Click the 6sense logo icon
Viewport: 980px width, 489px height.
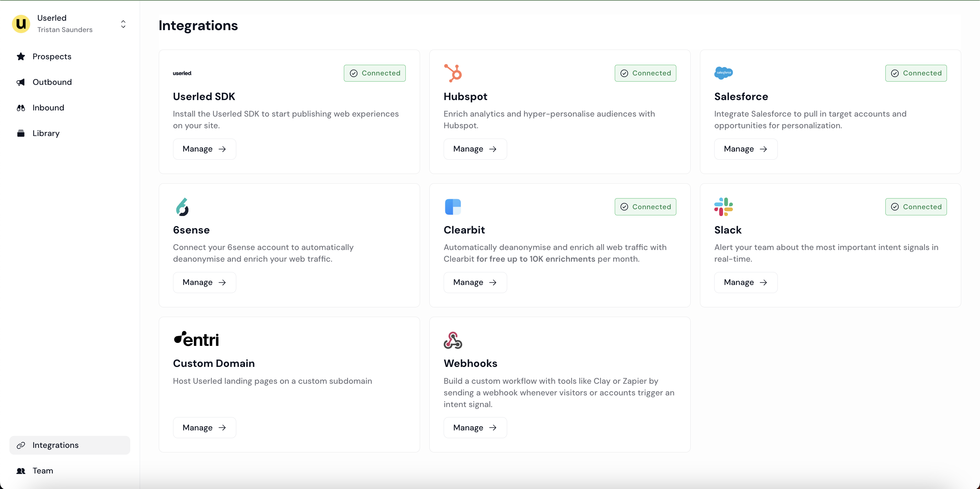(182, 207)
